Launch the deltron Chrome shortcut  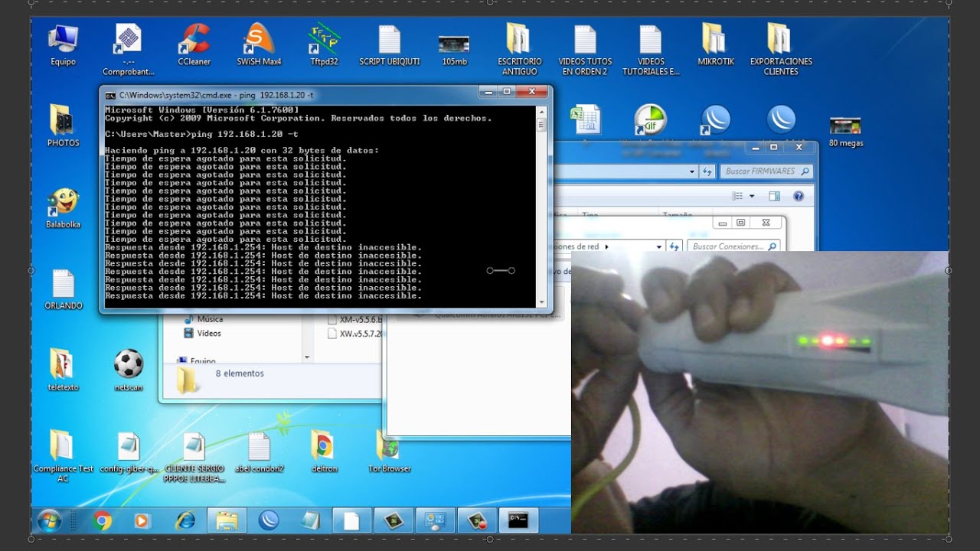click(324, 452)
